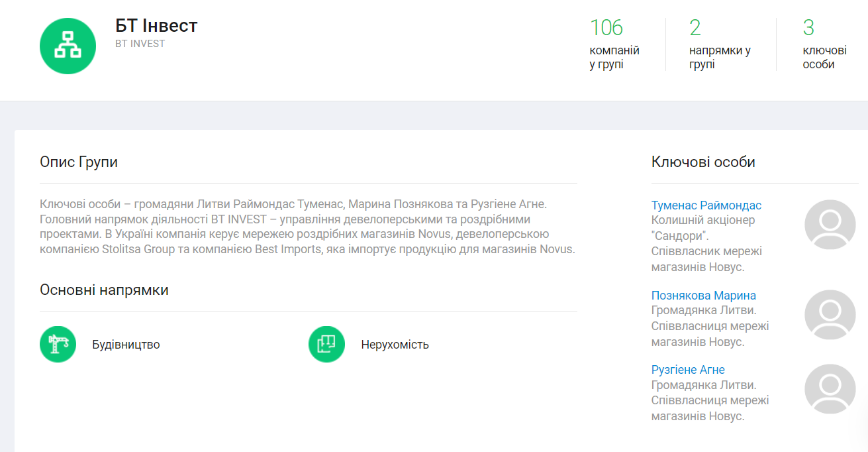Click the BT INVEST subtitle text
The image size is (868, 452).
click(140, 44)
